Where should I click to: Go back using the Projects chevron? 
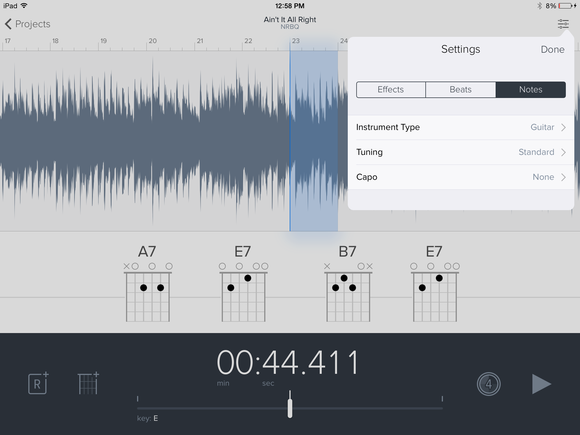[x=27, y=24]
